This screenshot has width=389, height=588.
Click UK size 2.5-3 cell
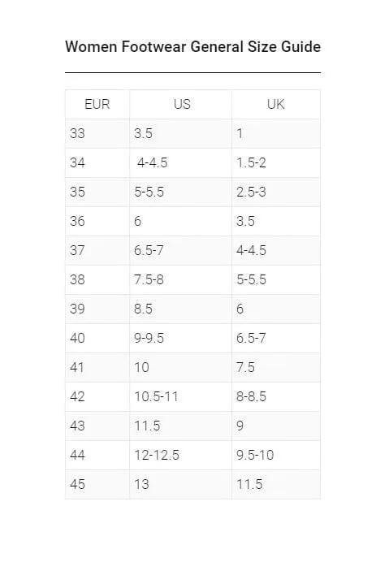click(x=276, y=192)
